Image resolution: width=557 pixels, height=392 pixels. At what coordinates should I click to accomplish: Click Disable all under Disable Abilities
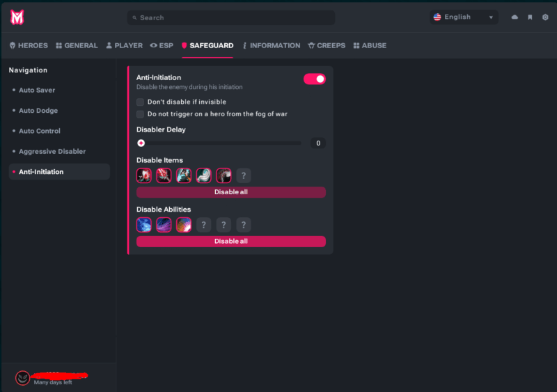pyautogui.click(x=231, y=242)
